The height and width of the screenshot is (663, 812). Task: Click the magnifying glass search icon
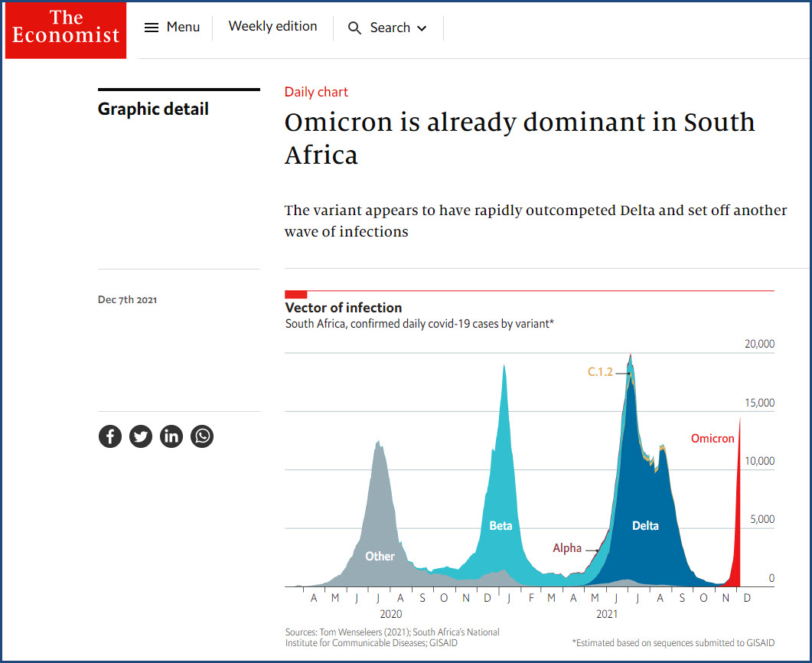click(354, 28)
